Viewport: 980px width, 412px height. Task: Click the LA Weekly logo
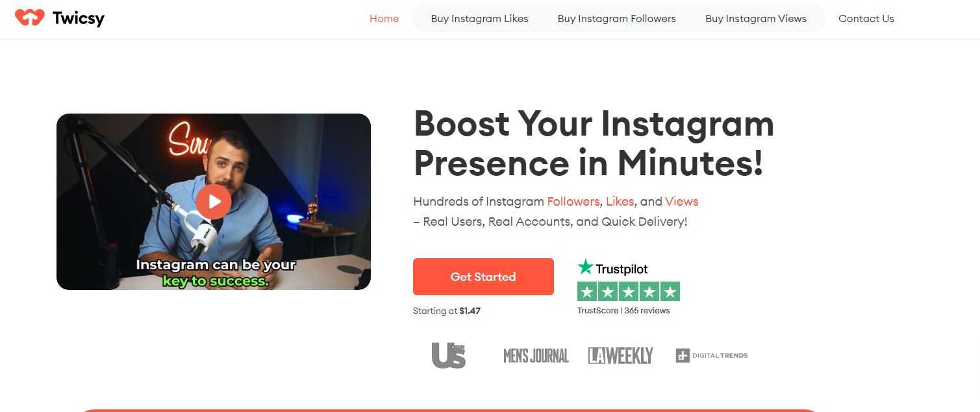(621, 356)
